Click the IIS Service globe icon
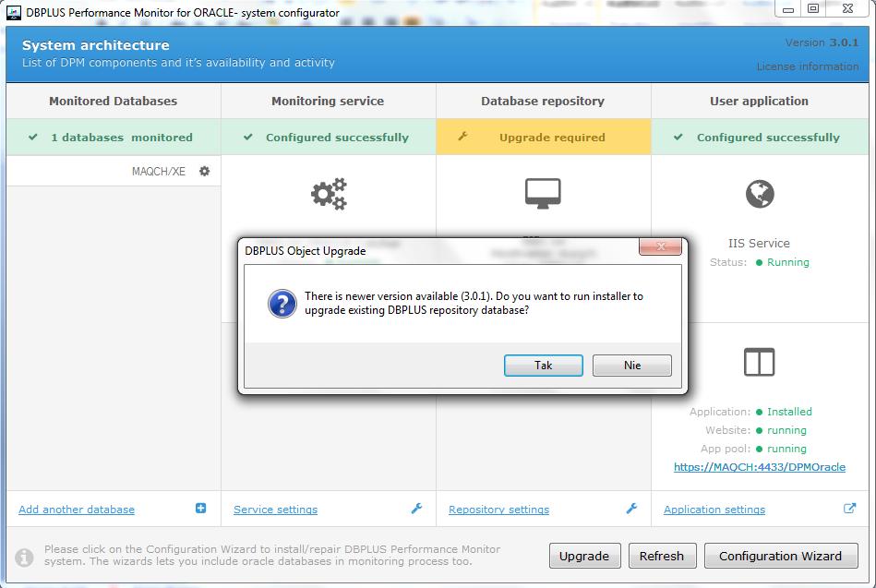This screenshot has height=588, width=876. (x=760, y=194)
